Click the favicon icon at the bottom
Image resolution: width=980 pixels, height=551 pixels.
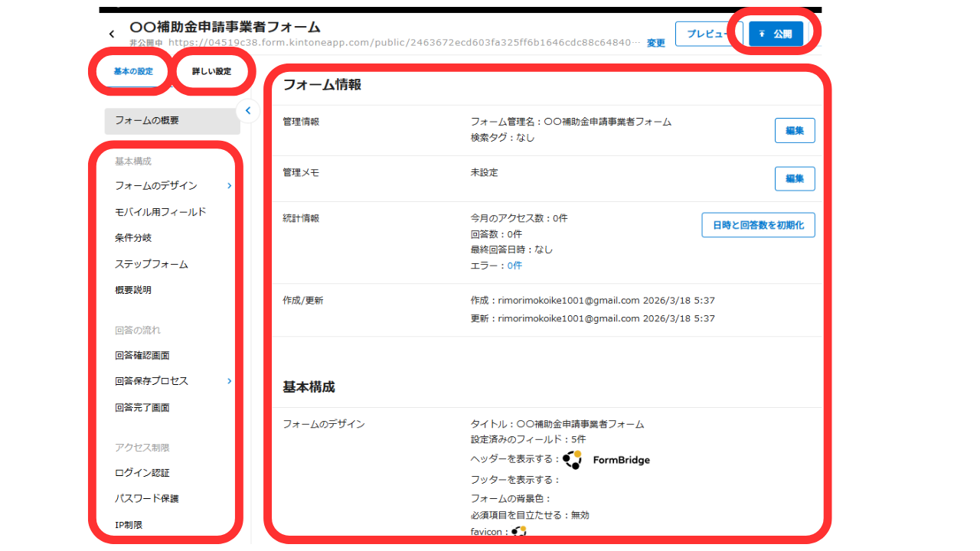[x=519, y=531]
